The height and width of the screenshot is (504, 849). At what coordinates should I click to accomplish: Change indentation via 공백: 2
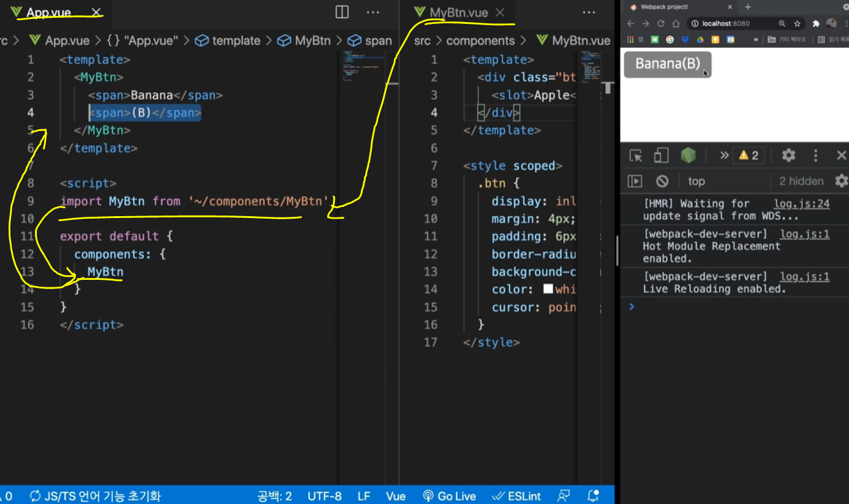pyautogui.click(x=275, y=495)
